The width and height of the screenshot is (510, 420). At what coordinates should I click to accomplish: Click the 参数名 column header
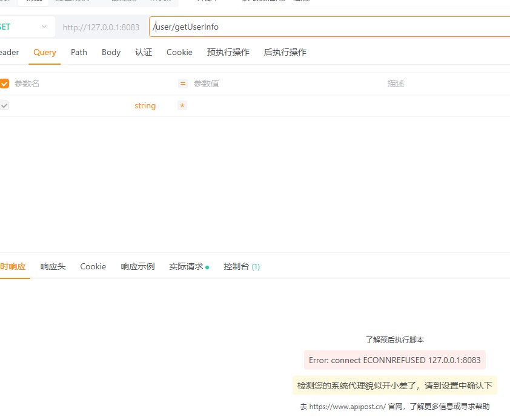[x=27, y=84]
